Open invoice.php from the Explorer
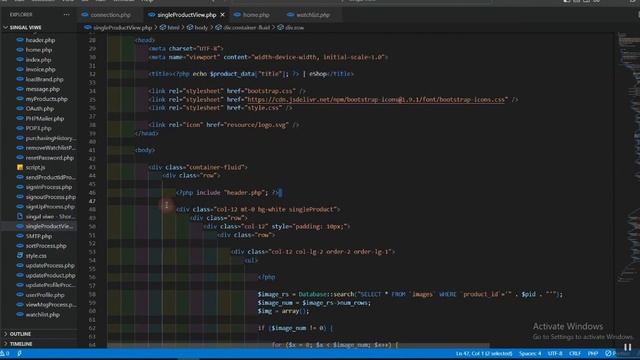 (39, 69)
